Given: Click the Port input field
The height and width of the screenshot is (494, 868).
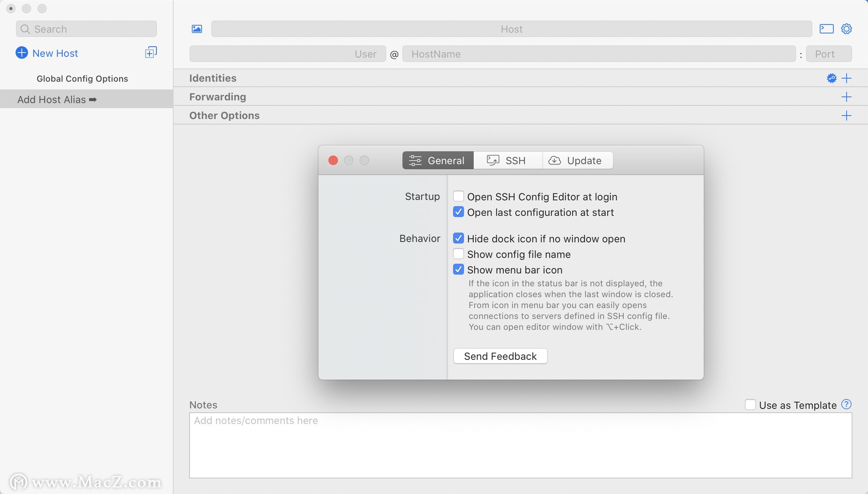Looking at the screenshot, I should (x=829, y=54).
